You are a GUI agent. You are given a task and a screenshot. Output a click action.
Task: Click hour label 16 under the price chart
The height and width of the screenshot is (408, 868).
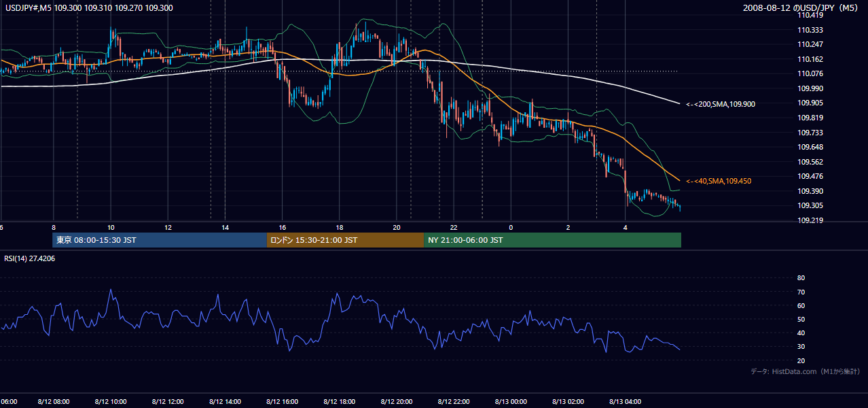[282, 227]
